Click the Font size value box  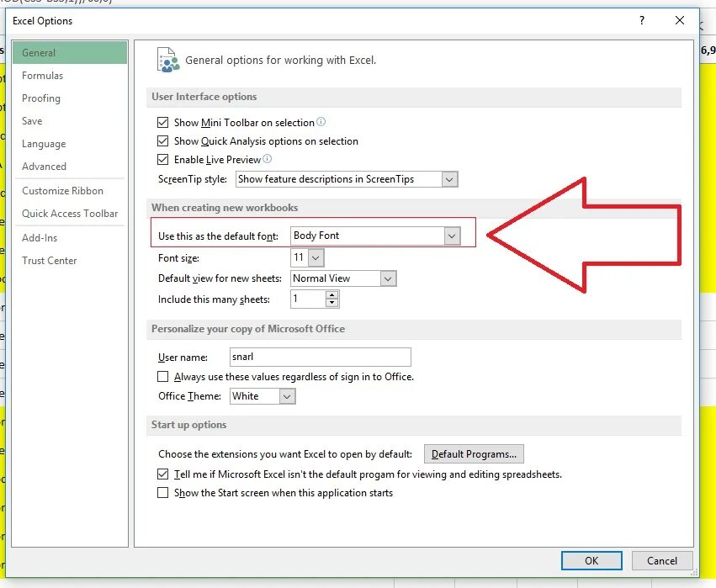[300, 257]
